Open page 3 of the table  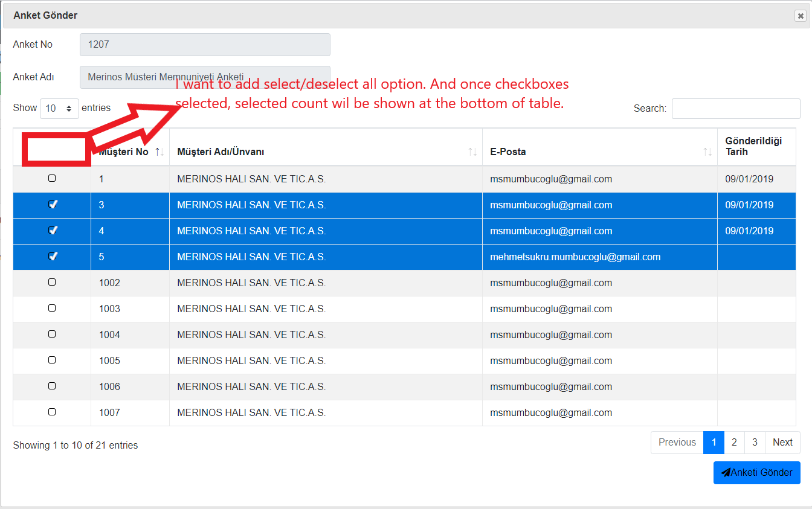pyautogui.click(x=755, y=443)
